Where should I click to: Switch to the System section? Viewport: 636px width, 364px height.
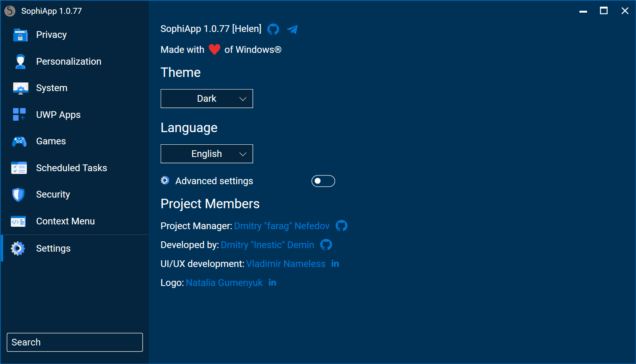tap(75, 88)
